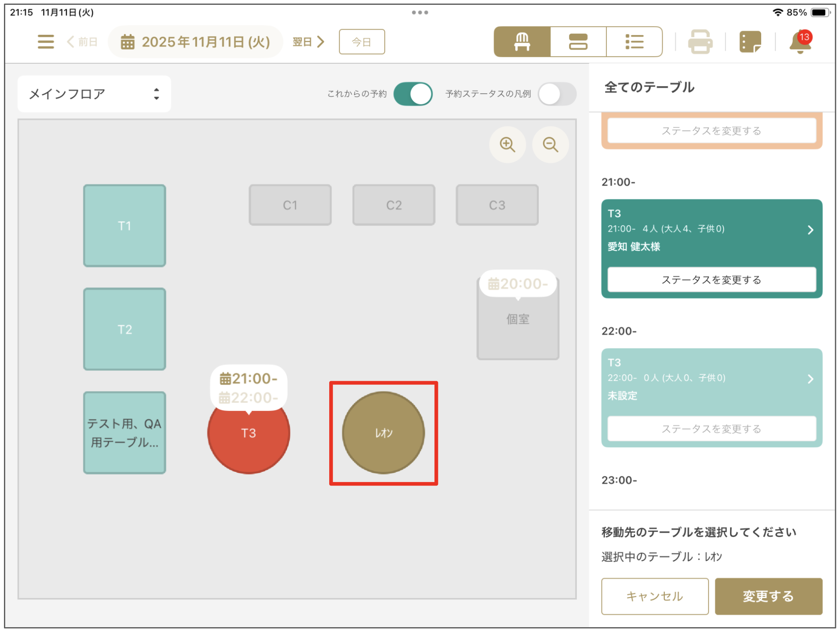Disable the これからの予約 toggle
Screen dimensions: 840x632
[413, 94]
